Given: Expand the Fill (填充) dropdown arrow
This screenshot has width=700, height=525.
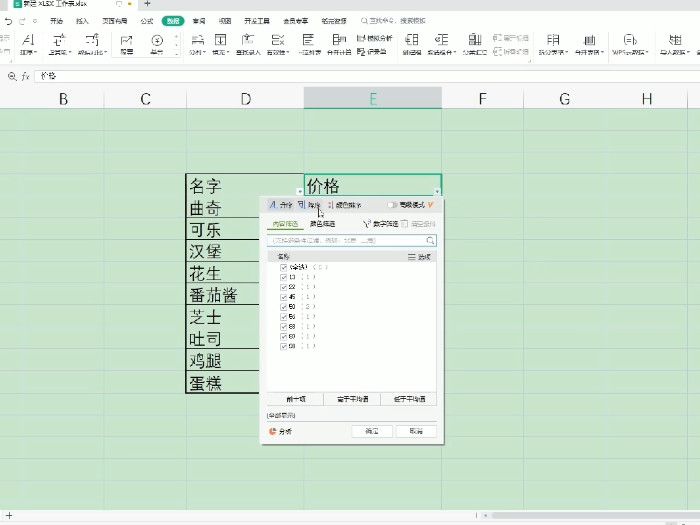Looking at the screenshot, I should 228,52.
